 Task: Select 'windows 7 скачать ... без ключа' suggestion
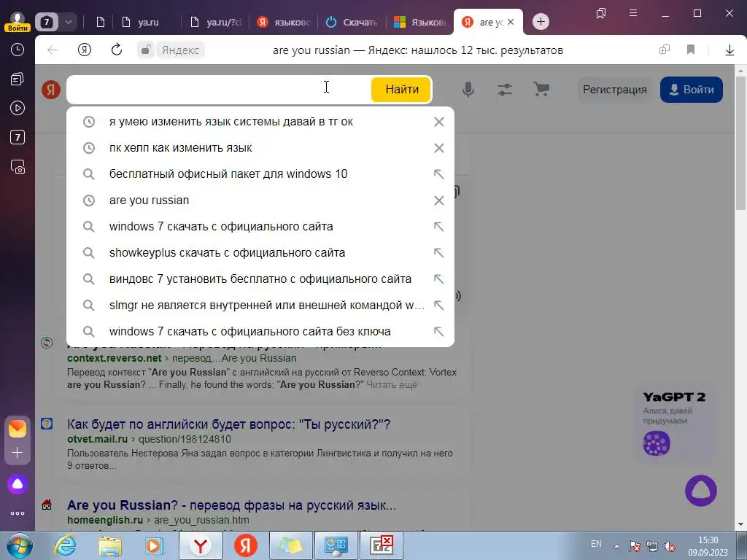260,332
